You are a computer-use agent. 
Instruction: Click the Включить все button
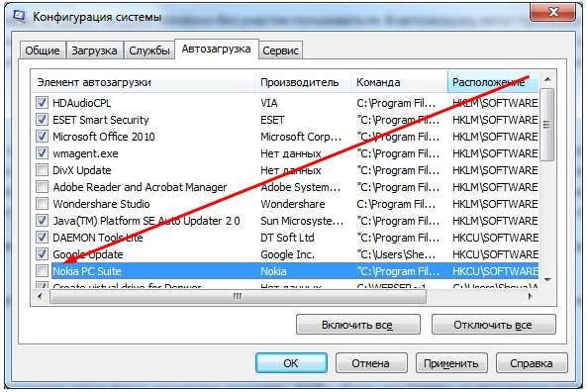point(357,325)
